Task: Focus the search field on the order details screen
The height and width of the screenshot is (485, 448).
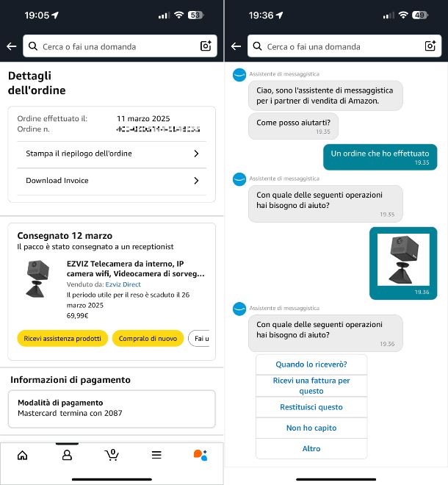Action: tap(120, 46)
